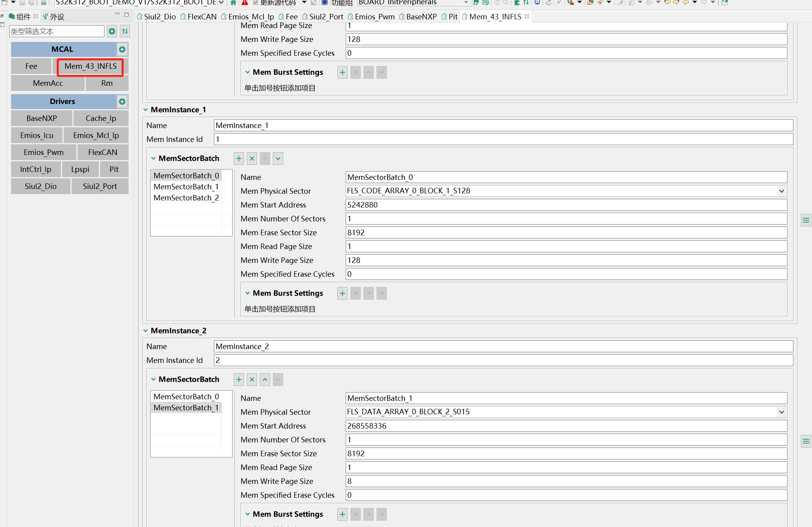The height and width of the screenshot is (527, 812).
Task: Click Mem Start Address field showing 5242880
Action: [x=566, y=205]
